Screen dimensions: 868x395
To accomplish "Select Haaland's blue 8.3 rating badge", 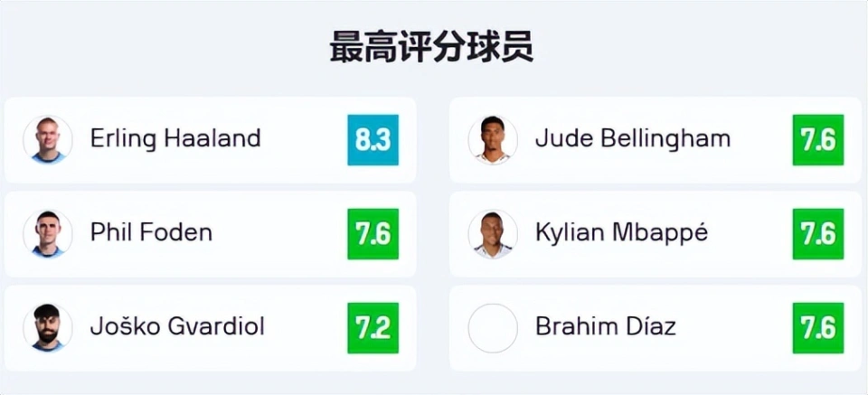I will (x=373, y=140).
